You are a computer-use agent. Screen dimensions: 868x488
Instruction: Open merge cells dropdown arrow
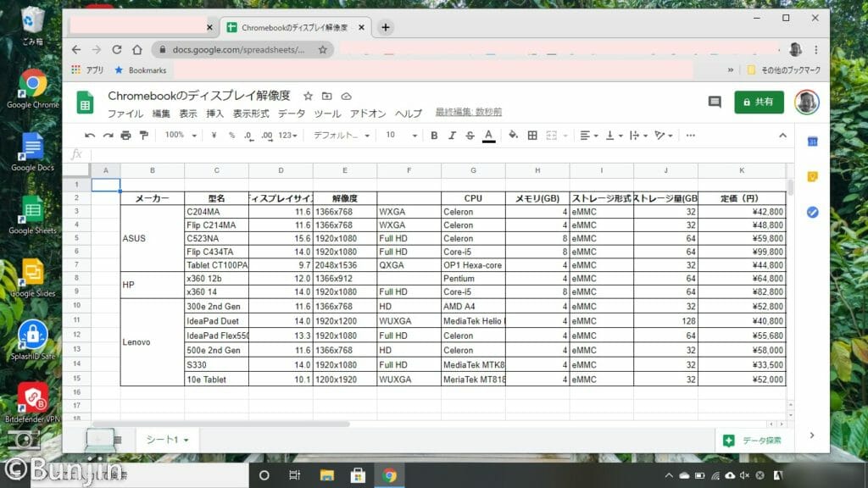565,136
